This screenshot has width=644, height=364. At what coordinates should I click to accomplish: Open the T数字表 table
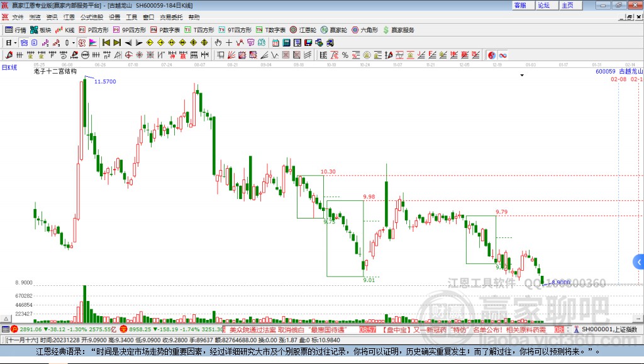270,30
